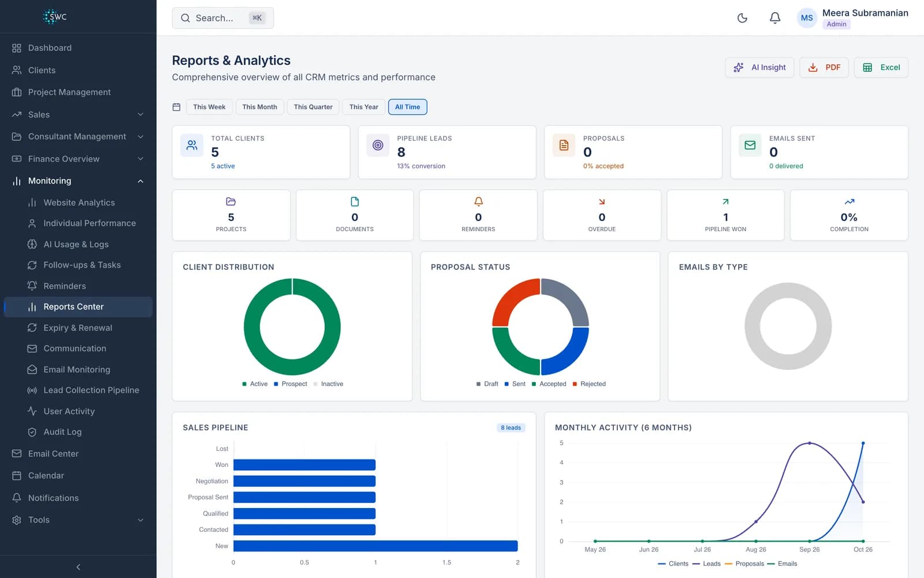Click the MS user avatar
The width and height of the screenshot is (924, 578).
point(807,18)
